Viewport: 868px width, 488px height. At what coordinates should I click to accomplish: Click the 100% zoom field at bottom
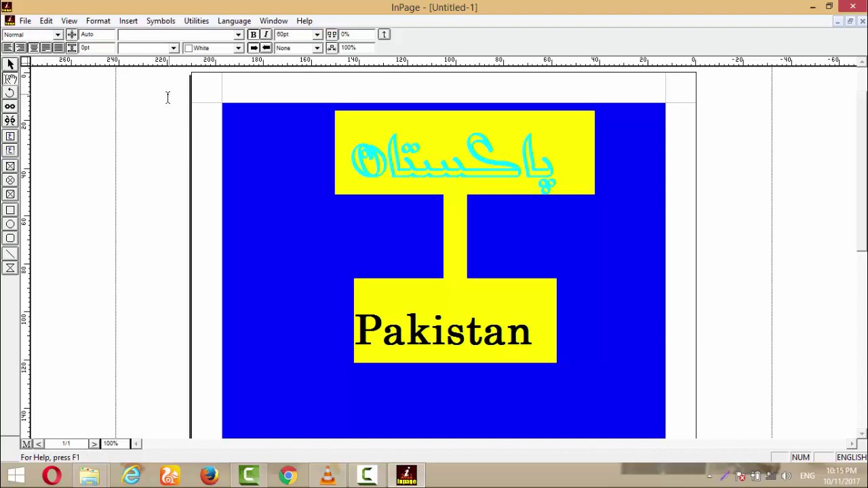pyautogui.click(x=115, y=444)
